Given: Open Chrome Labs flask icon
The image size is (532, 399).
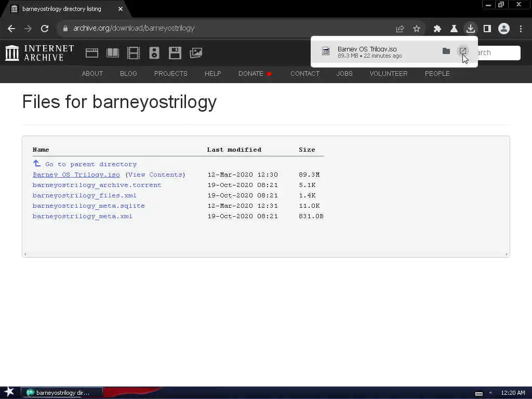Looking at the screenshot, I should point(454,29).
